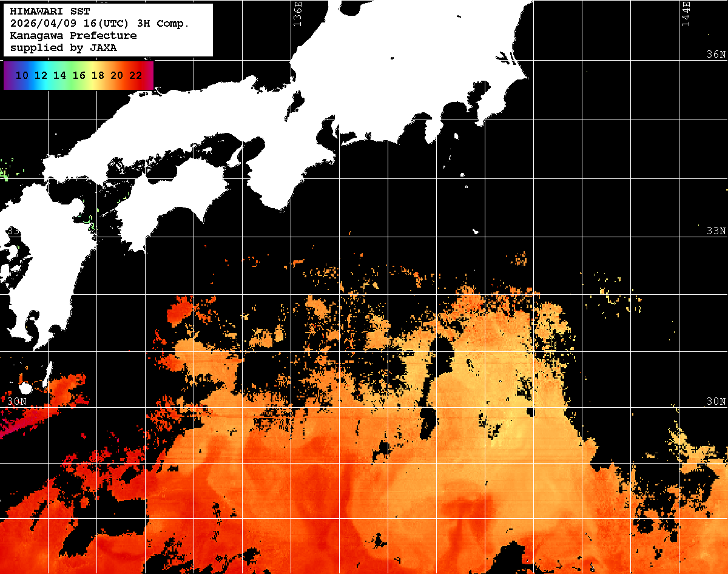Pick the 20 value on color scale
Screen dimensions: 728x574
point(117,76)
